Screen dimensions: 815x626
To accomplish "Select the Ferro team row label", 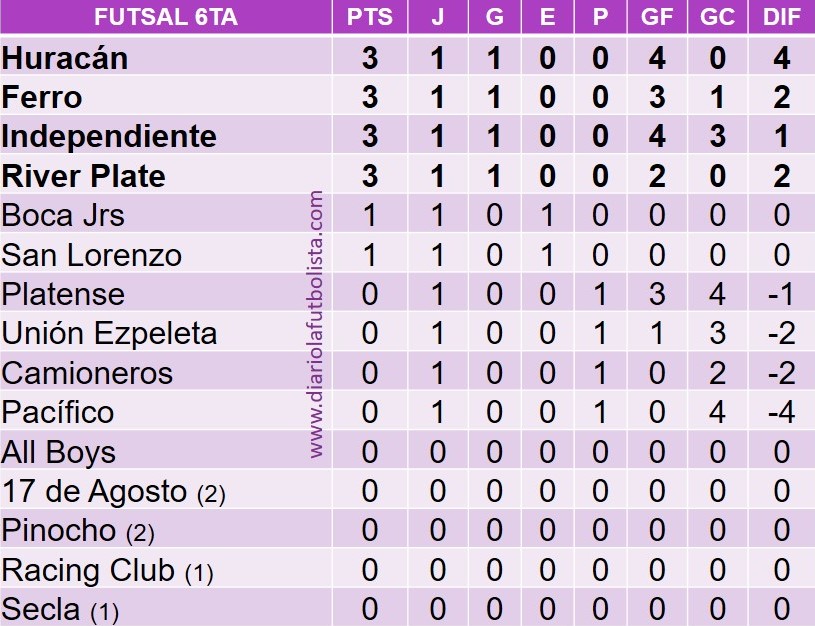I will 42,98.
